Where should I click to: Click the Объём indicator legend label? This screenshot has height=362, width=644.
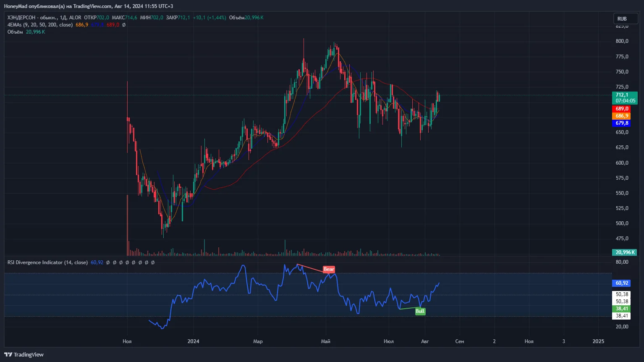(15, 32)
